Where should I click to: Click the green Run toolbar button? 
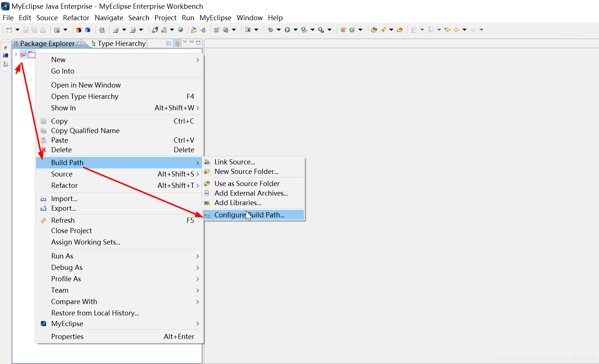(x=287, y=30)
